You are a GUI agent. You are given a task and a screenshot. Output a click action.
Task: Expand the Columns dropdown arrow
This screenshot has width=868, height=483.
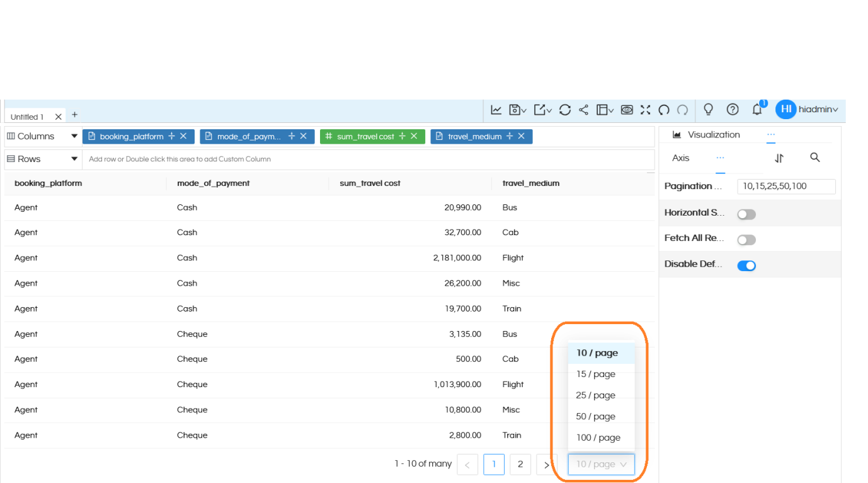click(x=74, y=136)
